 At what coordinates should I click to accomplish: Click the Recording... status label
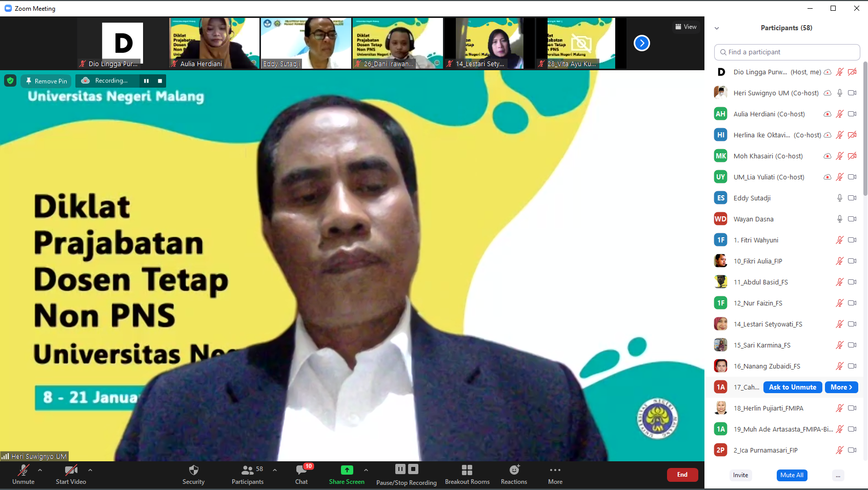point(111,81)
